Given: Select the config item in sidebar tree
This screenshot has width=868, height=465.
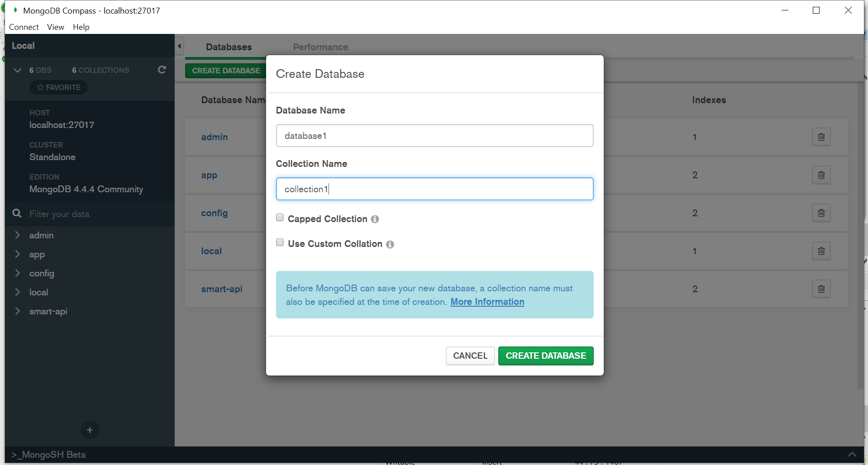Looking at the screenshot, I should pyautogui.click(x=42, y=273).
